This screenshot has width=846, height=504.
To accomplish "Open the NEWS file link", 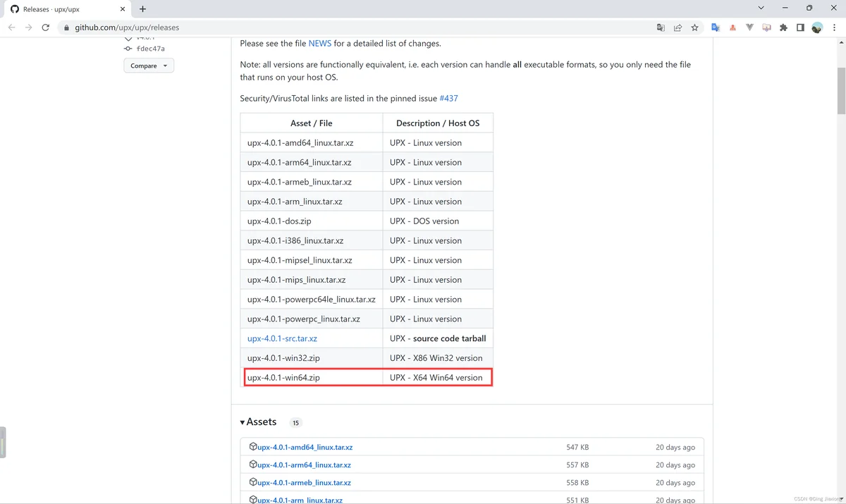I will coord(320,43).
